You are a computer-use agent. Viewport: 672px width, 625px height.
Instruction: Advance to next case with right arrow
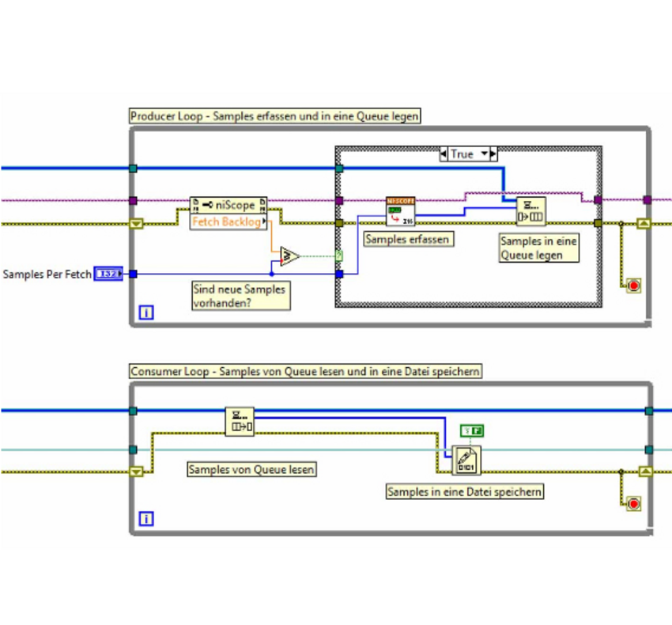click(x=494, y=154)
